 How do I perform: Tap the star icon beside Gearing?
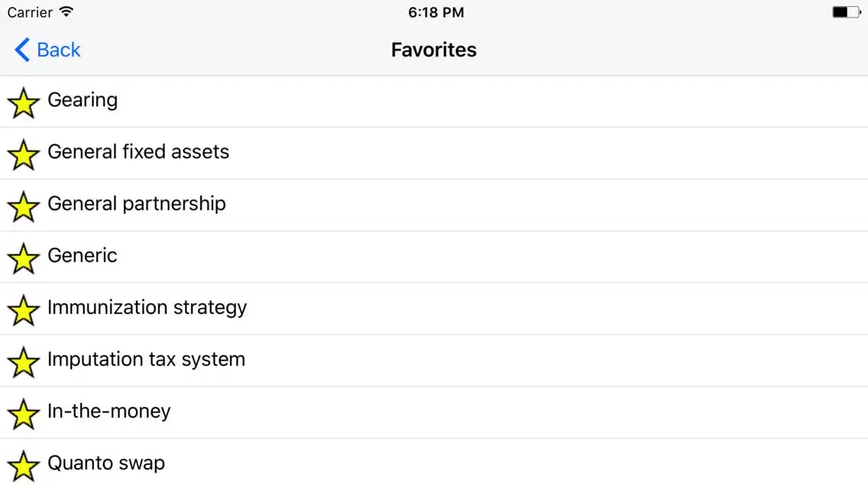(x=23, y=103)
